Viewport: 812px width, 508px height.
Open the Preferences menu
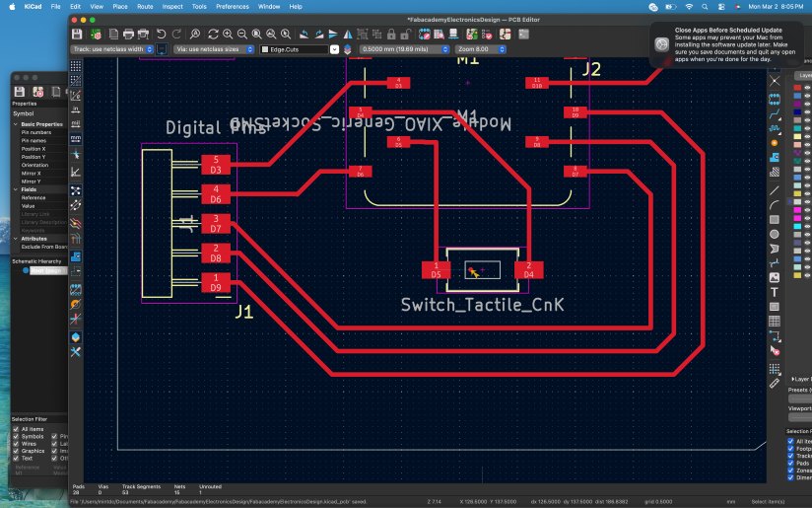(233, 6)
